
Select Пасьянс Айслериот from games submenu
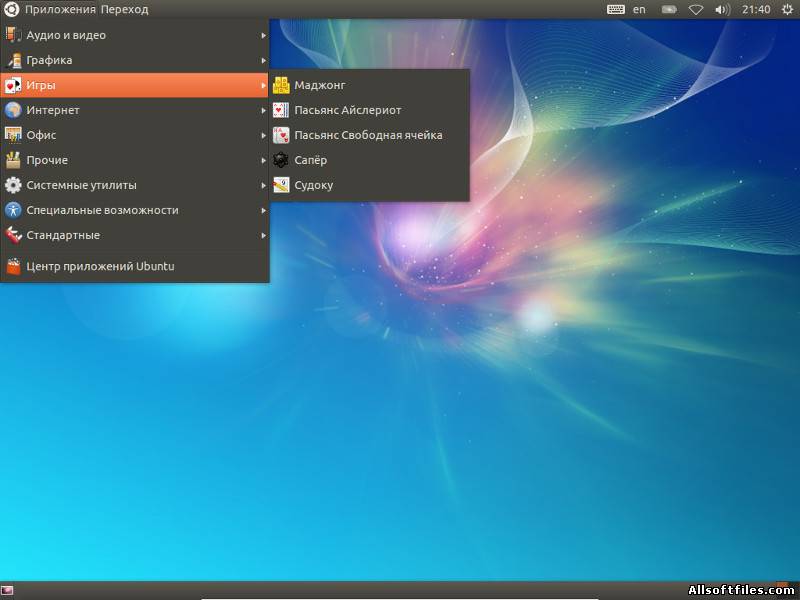pyautogui.click(x=347, y=110)
